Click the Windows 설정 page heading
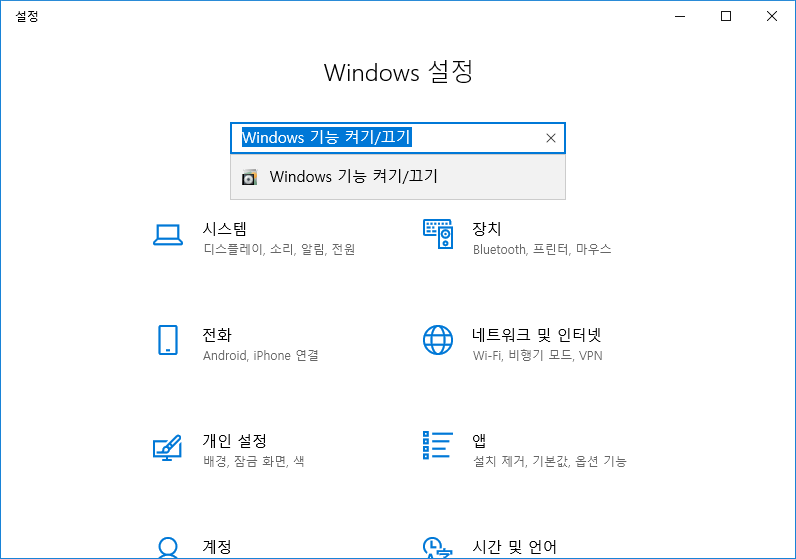Screen dimensions: 796x559 [x=399, y=72]
